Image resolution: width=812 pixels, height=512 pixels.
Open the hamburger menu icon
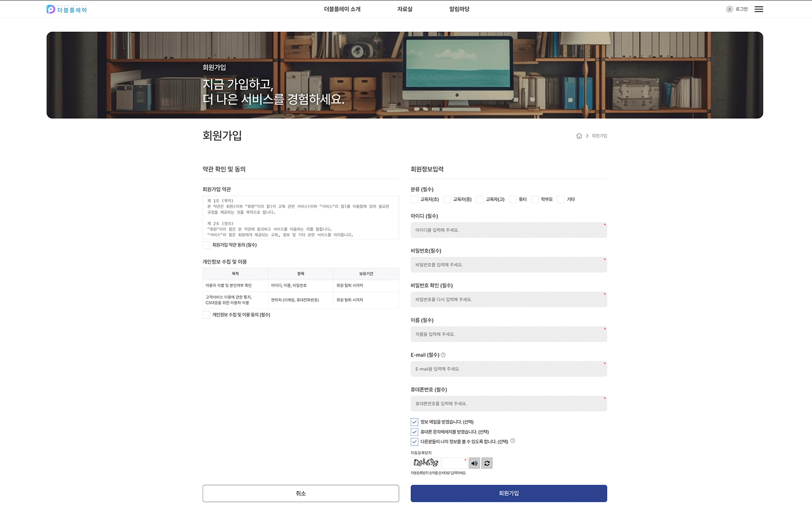[x=759, y=9]
